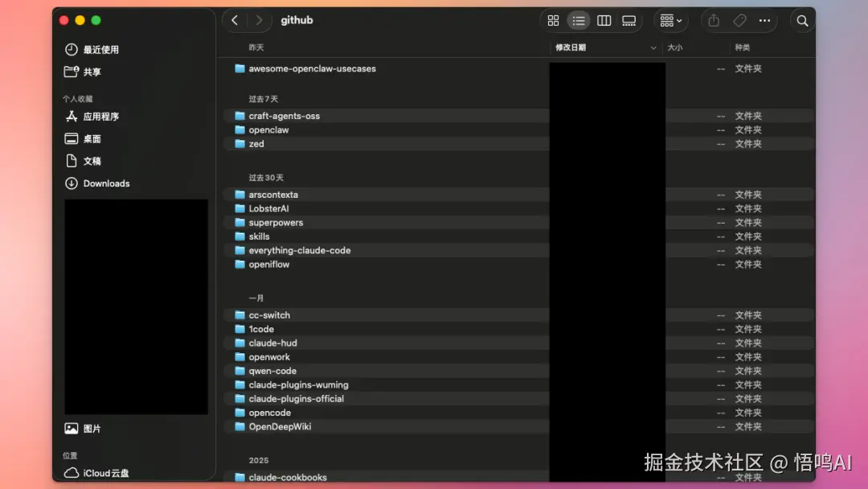The width and height of the screenshot is (868, 489).
Task: Open Downloads in the sidebar
Action: [97, 183]
